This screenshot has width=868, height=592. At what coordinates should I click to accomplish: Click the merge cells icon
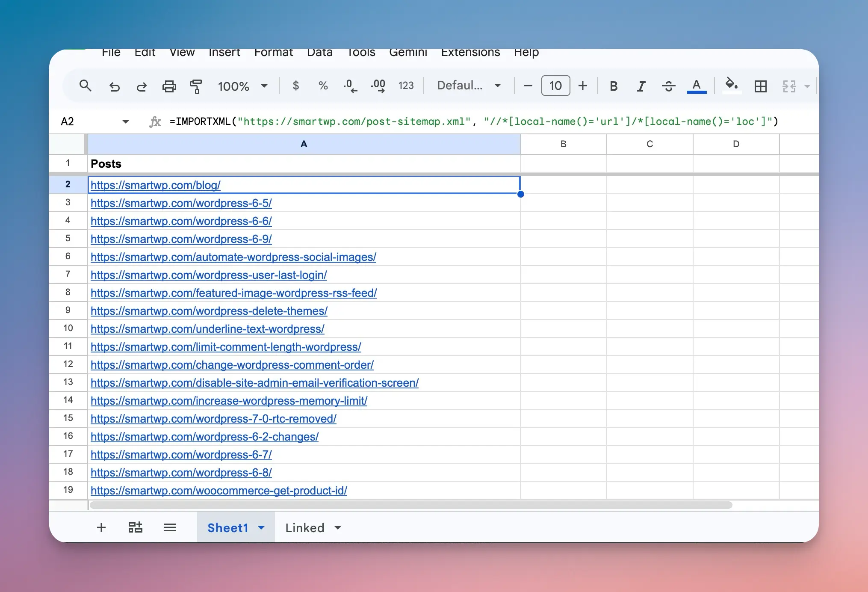coord(789,86)
